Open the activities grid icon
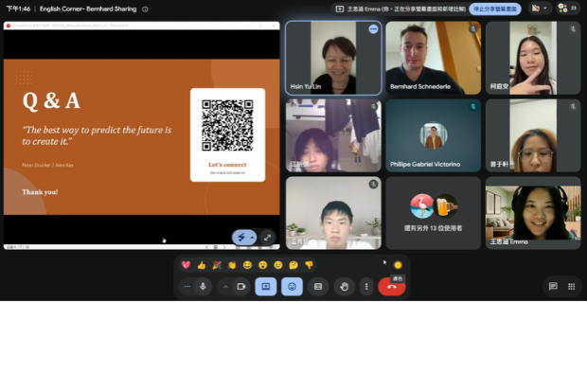The height and width of the screenshot is (392, 587). tap(572, 286)
